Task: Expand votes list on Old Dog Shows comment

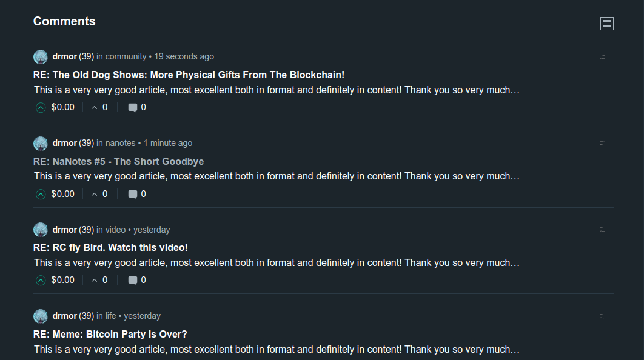Action: point(99,107)
